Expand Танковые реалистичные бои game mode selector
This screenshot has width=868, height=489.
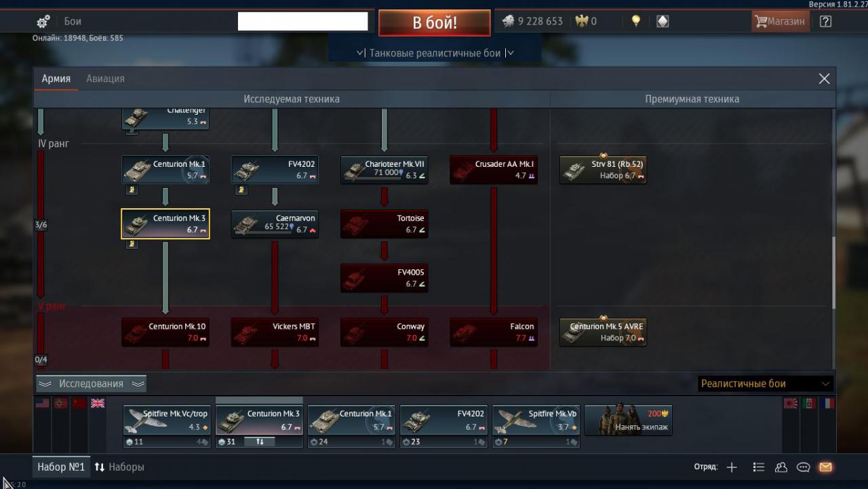(x=435, y=53)
